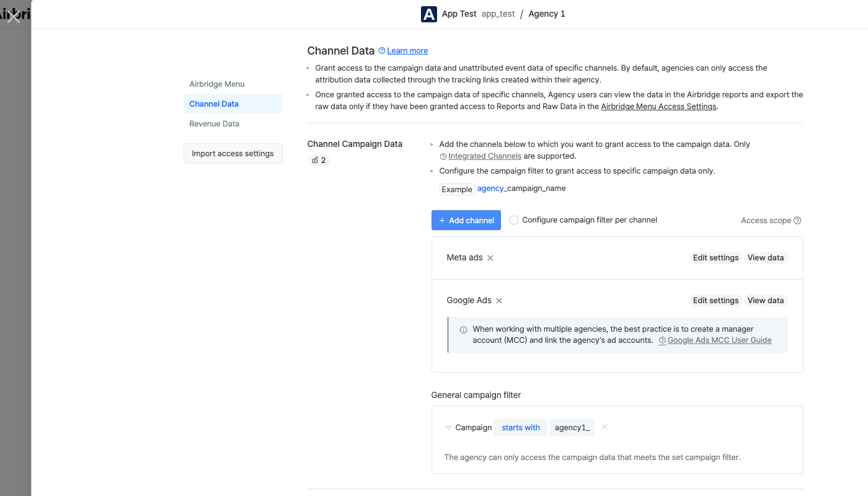Remove the Google Ads channel

499,301
